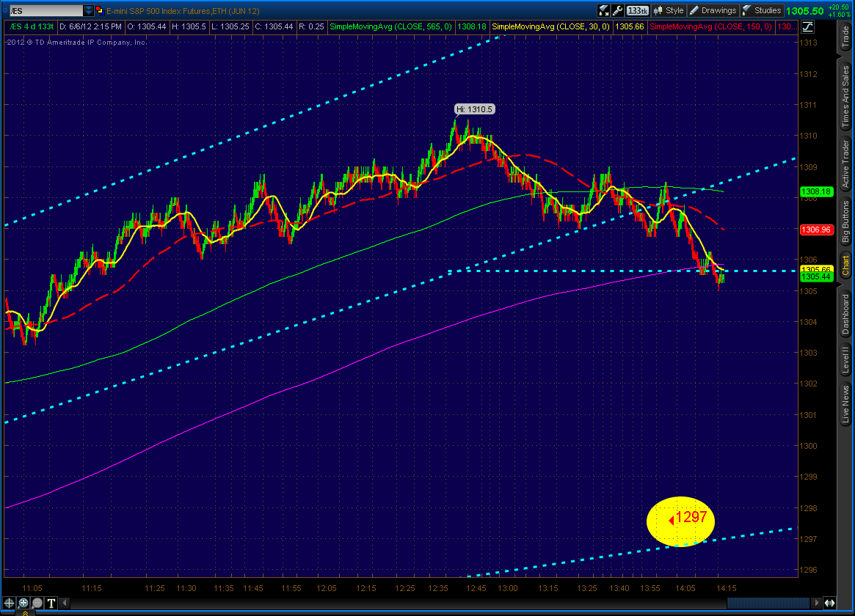
Task: Click the 1297 red price label
Action: 691,517
